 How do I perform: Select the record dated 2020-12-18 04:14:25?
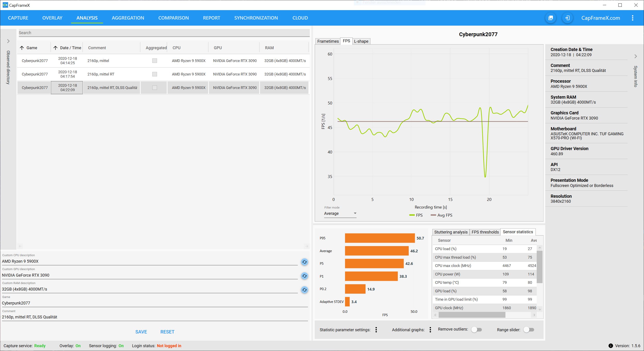pyautogui.click(x=163, y=61)
